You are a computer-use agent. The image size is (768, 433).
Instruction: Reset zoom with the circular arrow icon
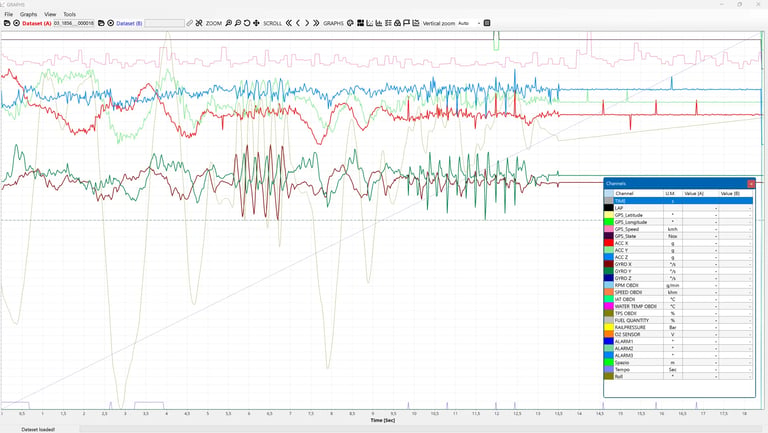click(x=247, y=23)
